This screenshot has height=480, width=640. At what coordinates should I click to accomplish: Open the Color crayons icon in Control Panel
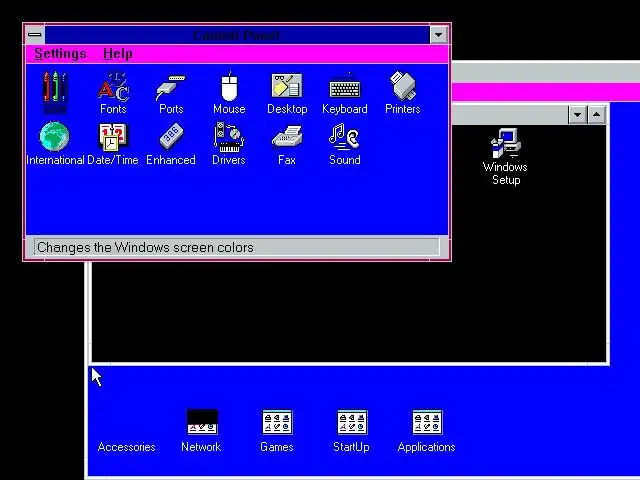pos(55,87)
